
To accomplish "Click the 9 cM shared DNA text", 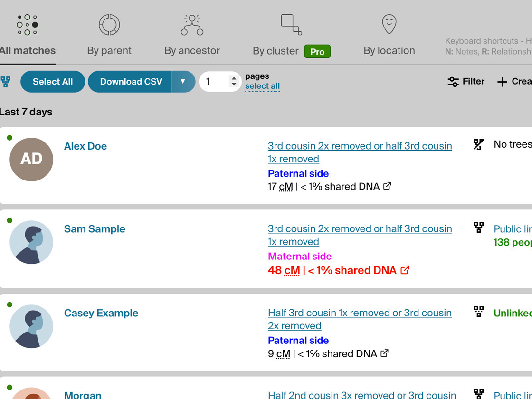I will pyautogui.click(x=323, y=354).
